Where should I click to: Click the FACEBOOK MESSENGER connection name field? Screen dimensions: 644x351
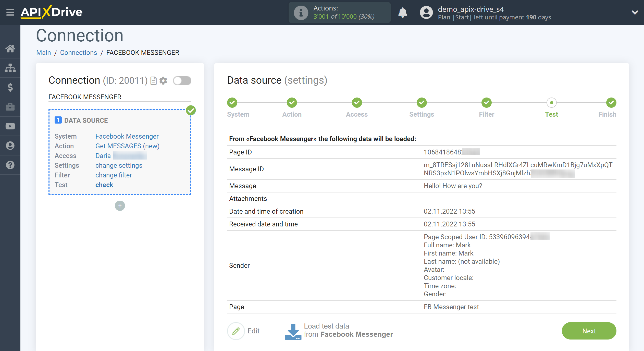(120, 97)
